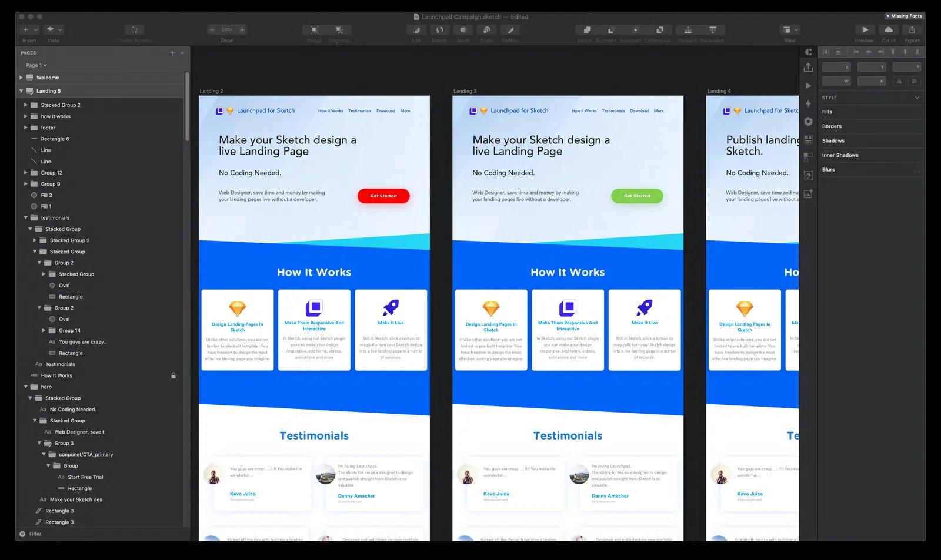Open the Page 1 dropdown
Viewport: 941px width, 560px height.
tap(36, 65)
